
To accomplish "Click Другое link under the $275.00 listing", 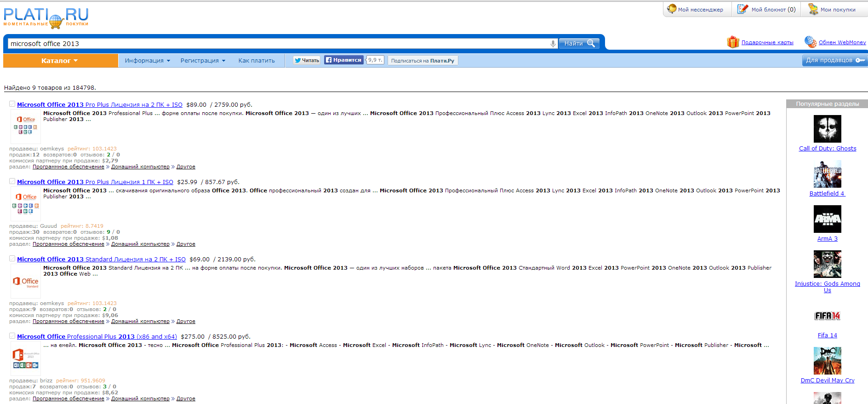I will click(186, 398).
